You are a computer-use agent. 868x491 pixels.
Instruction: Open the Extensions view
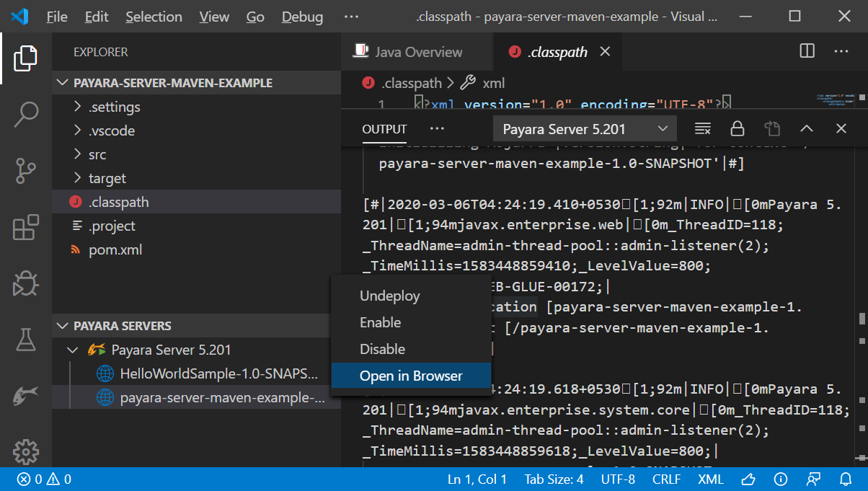26,227
